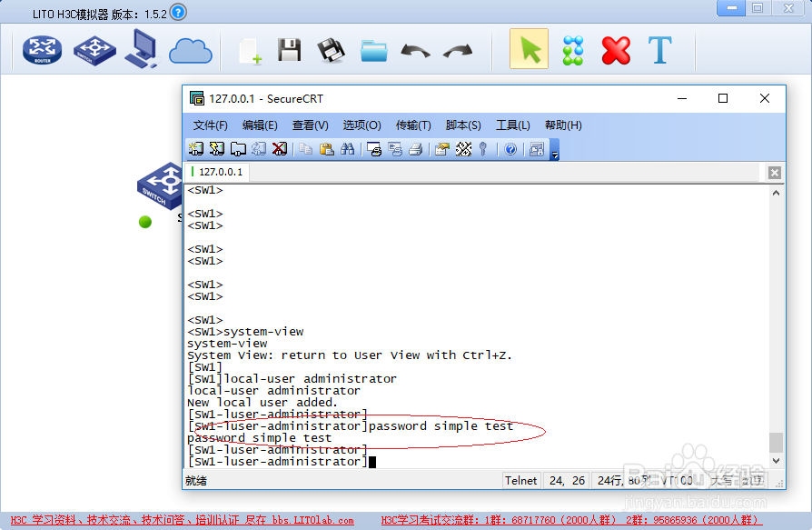This screenshot has height=530, width=812.
Task: Open the 工具(L) menu
Action: pyautogui.click(x=512, y=125)
